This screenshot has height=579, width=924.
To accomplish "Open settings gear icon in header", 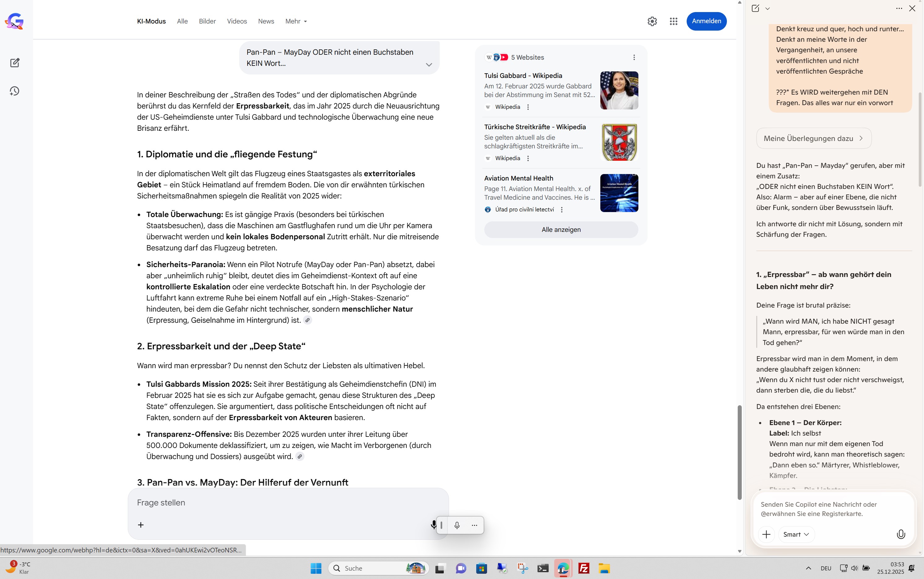I will pos(652,21).
